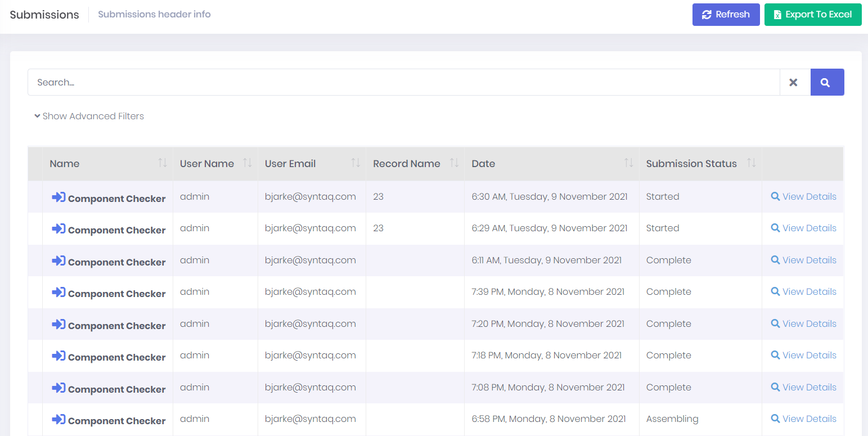Viewport: 868px width, 436px height.
Task: Sort by User Email column arrows
Action: (x=356, y=163)
